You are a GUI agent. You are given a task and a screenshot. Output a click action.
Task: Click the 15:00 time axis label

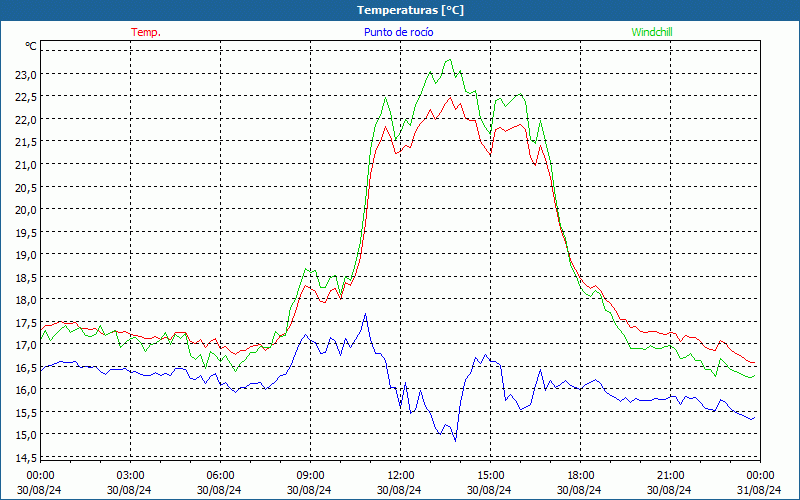(490, 475)
